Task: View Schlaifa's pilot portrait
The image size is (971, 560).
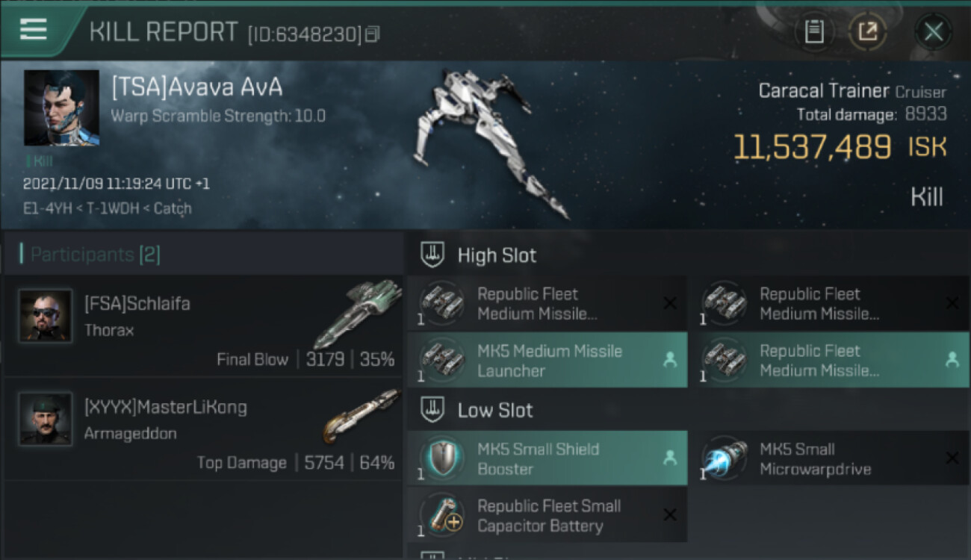Action: (x=46, y=315)
